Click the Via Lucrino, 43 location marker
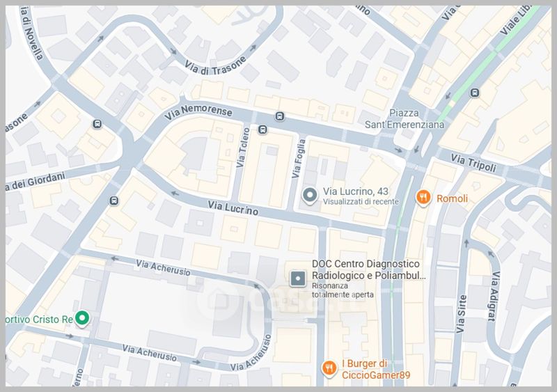 pos(310,196)
